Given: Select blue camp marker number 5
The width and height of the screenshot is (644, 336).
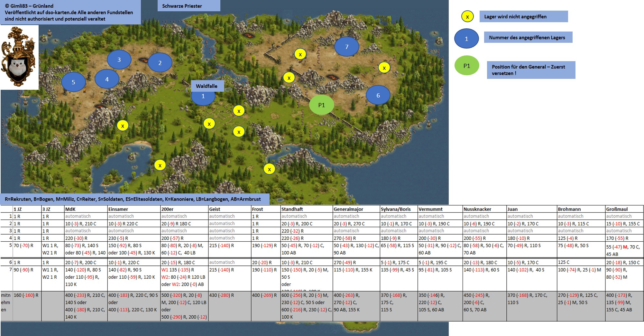Looking at the screenshot, I should [73, 82].
